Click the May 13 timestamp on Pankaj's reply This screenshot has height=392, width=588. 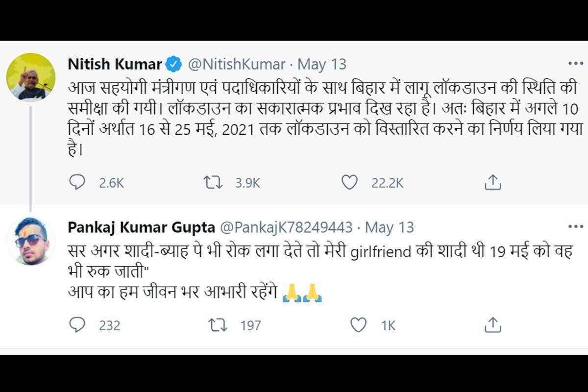click(x=390, y=227)
